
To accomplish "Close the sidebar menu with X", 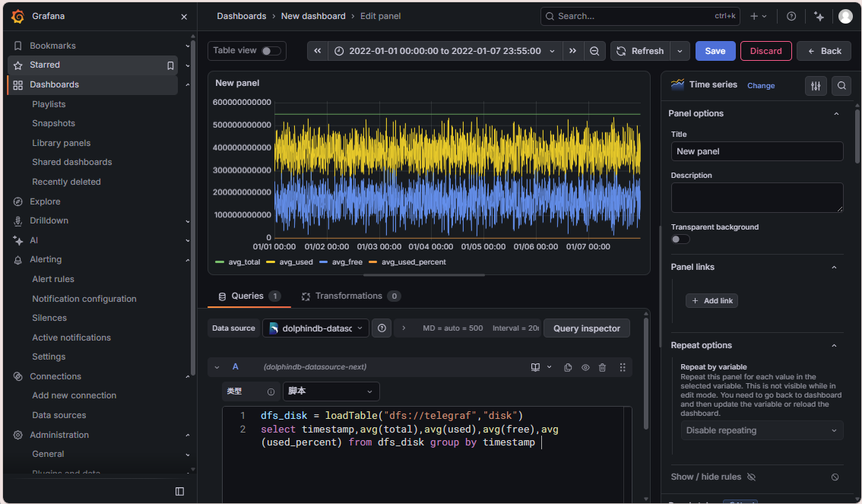I will [x=184, y=17].
